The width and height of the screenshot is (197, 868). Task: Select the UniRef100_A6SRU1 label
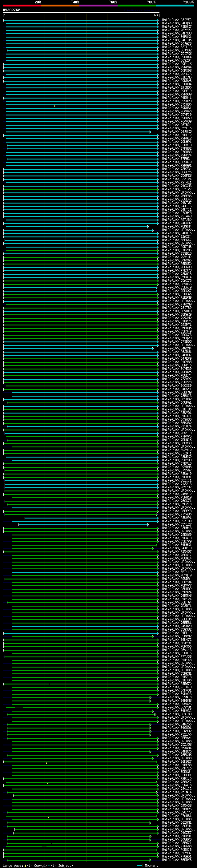coord(177,352)
